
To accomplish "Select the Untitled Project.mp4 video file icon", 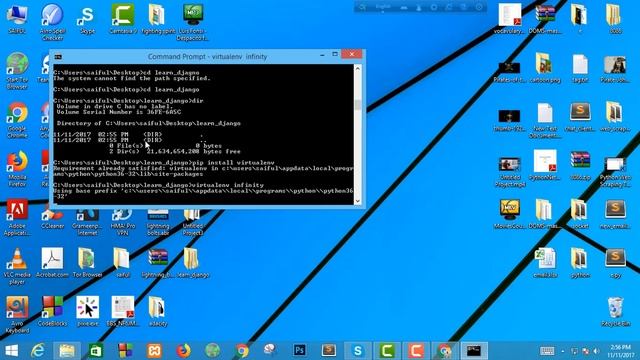I will [509, 171].
